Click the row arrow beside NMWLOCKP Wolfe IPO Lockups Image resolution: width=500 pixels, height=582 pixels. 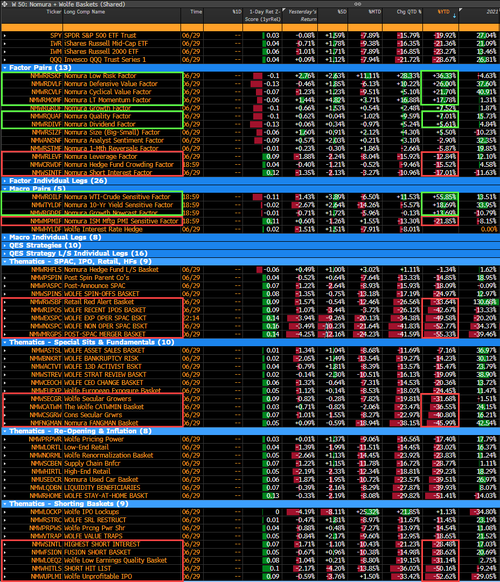[5, 512]
